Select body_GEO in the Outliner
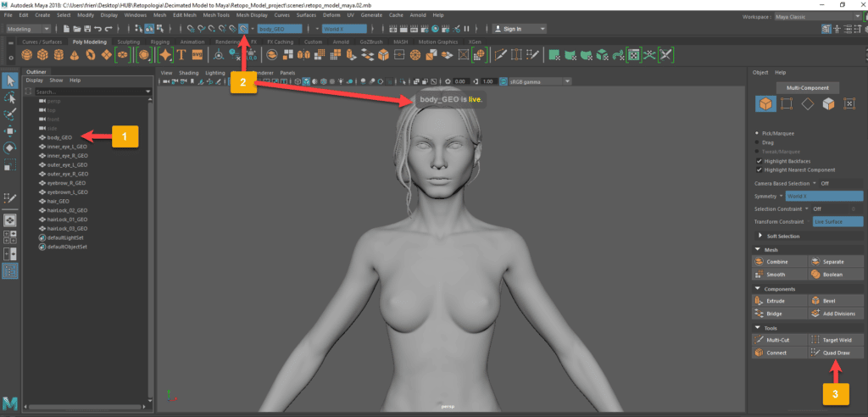Image resolution: width=868 pixels, height=417 pixels. click(59, 137)
